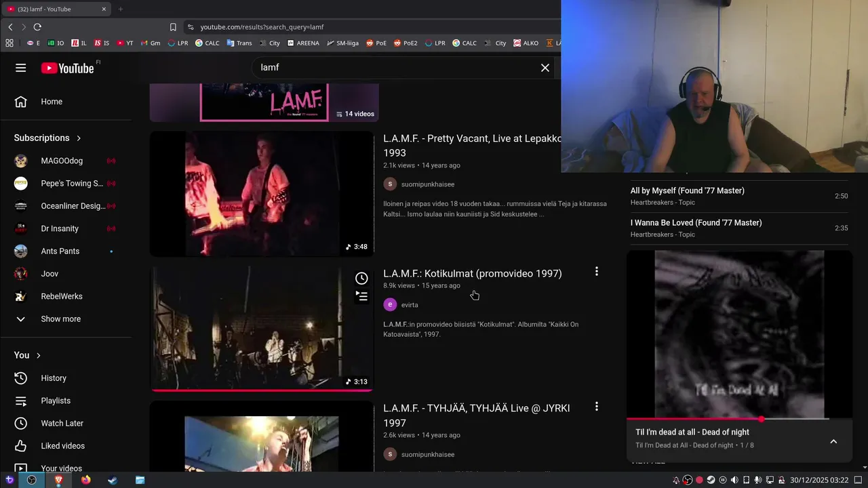Screen dimensions: 868x488
Task: Click the miniplayer video showing Til I'm Dead
Action: tap(739, 334)
